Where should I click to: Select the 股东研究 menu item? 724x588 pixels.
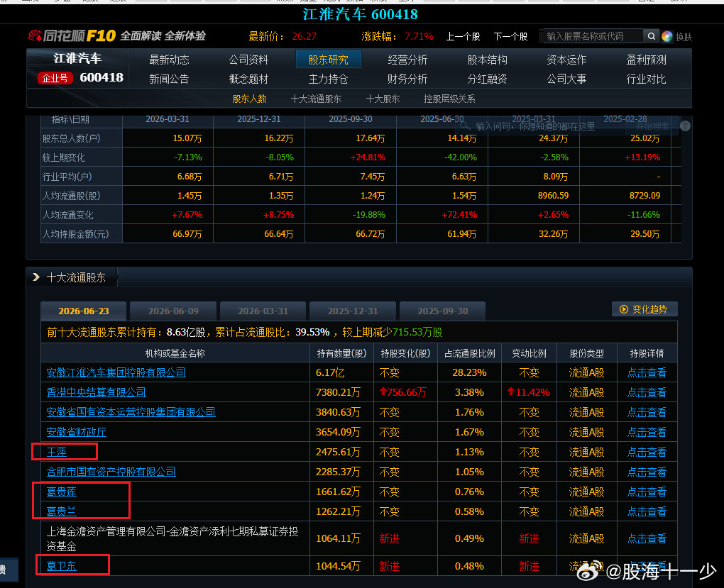329,60
